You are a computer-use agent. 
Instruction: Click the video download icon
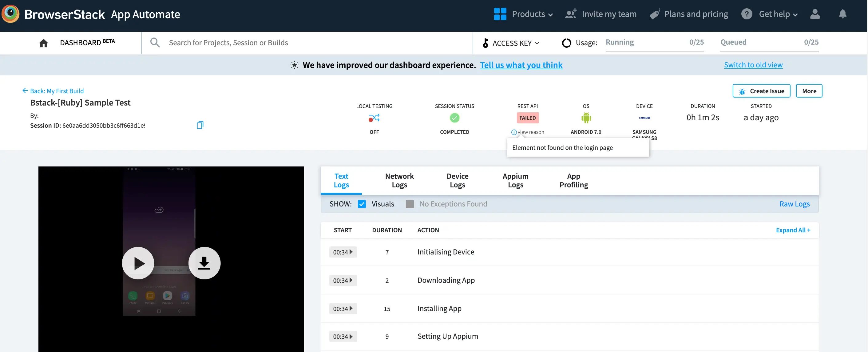coord(204,263)
